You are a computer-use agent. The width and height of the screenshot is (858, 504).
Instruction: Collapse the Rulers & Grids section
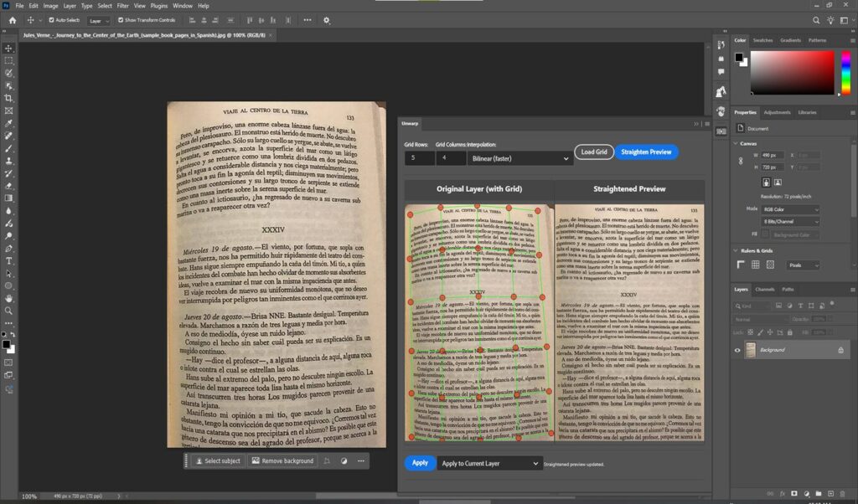[736, 250]
